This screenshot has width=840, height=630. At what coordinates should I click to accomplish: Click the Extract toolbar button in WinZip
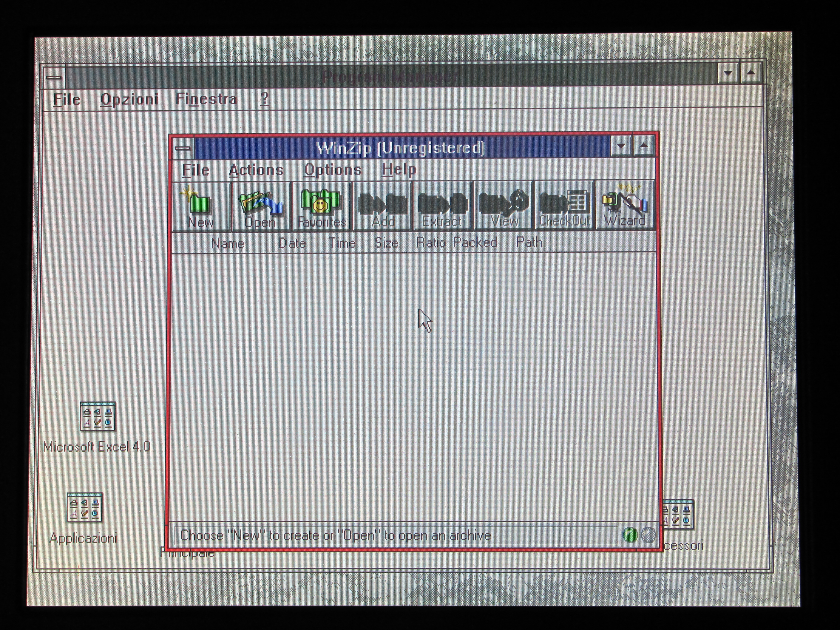tap(443, 206)
